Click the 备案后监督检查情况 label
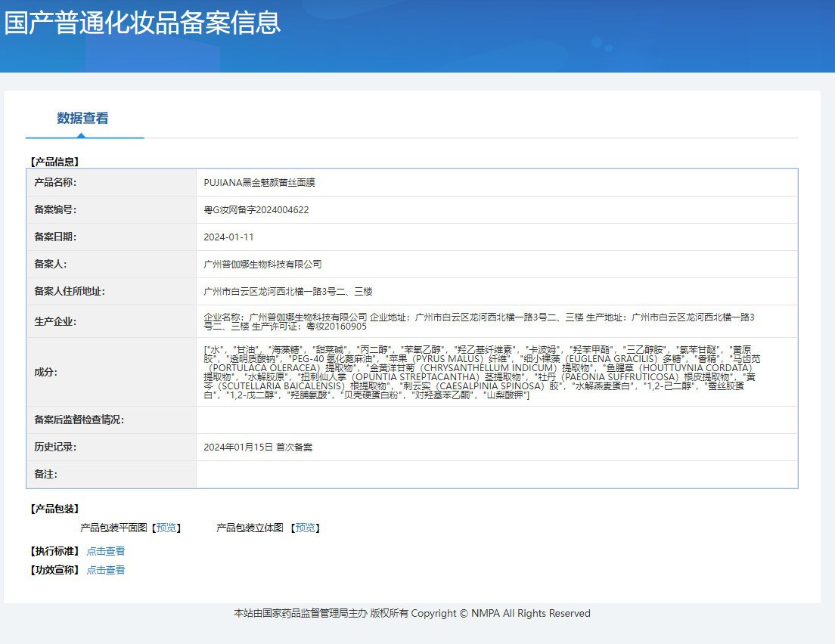 pos(79,420)
